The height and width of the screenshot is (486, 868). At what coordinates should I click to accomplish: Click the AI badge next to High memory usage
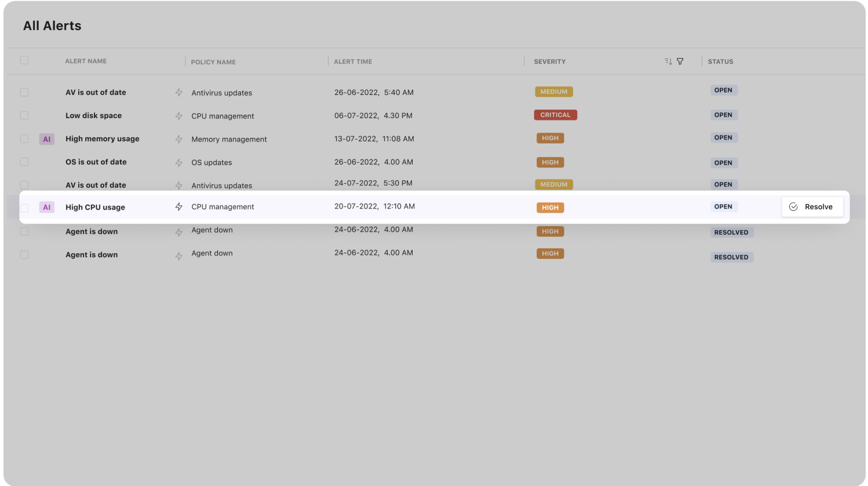pyautogui.click(x=47, y=138)
